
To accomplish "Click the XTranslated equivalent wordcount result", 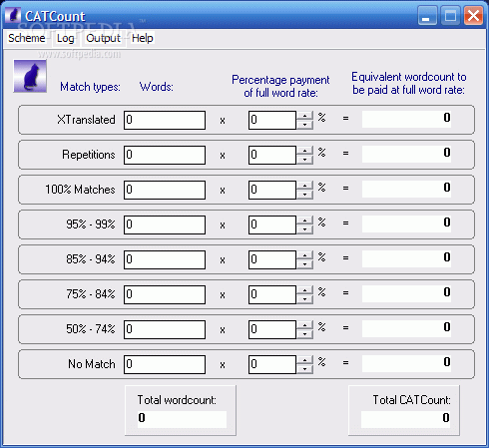I will tap(406, 119).
